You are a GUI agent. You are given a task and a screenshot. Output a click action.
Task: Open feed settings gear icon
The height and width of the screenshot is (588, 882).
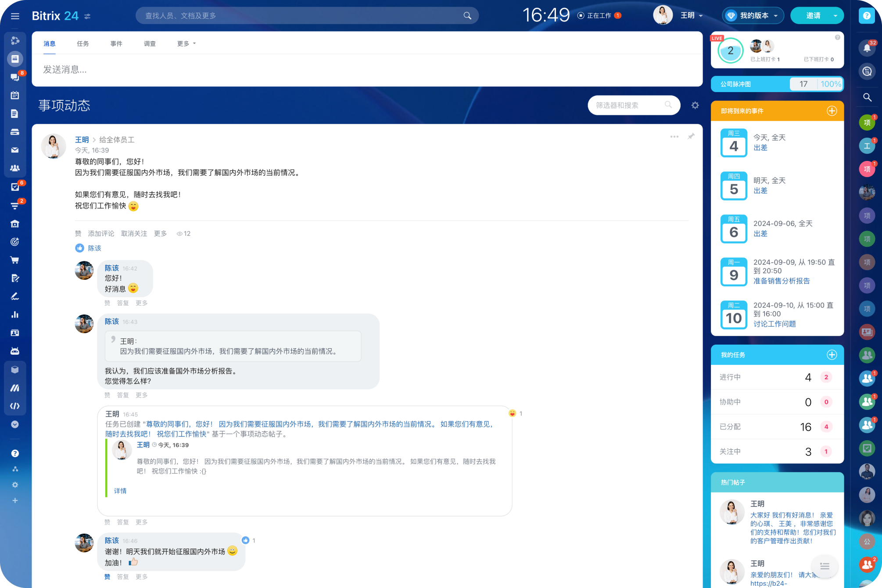(695, 105)
